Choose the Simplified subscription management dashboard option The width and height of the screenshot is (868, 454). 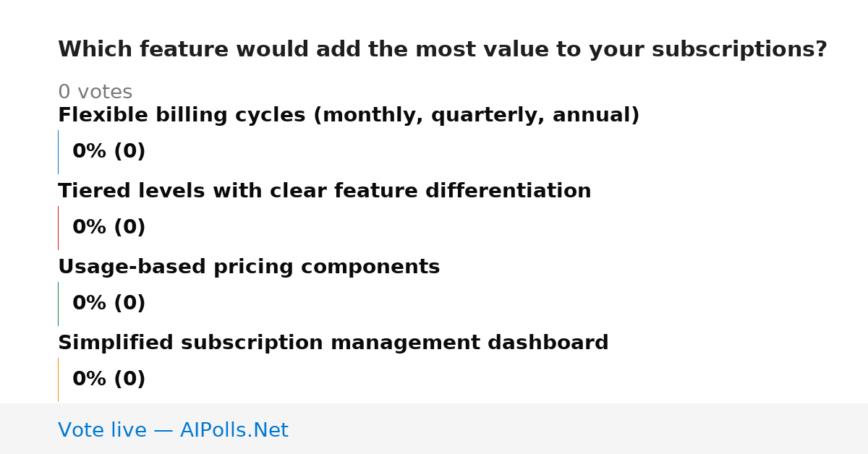coord(333,343)
